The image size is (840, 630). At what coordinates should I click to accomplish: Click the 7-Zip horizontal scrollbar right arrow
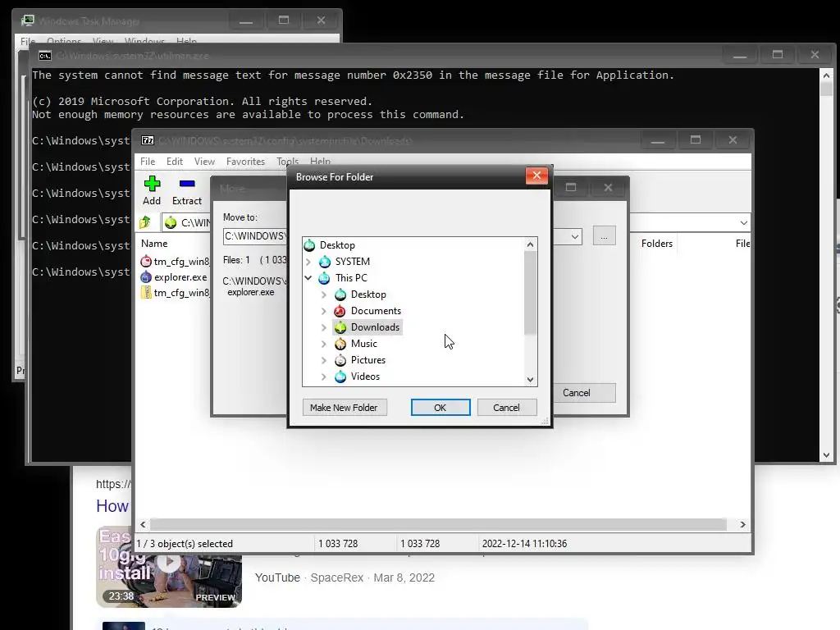click(742, 524)
